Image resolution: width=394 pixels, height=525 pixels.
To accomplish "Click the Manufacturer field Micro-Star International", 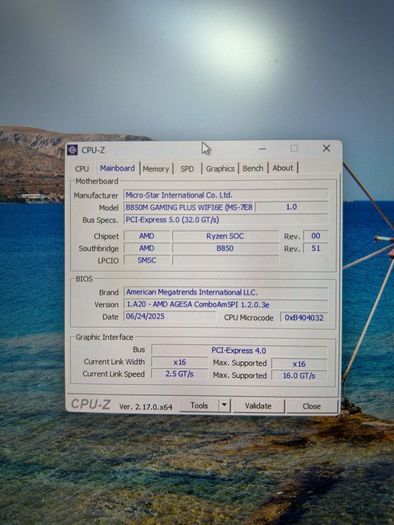I will (226, 195).
